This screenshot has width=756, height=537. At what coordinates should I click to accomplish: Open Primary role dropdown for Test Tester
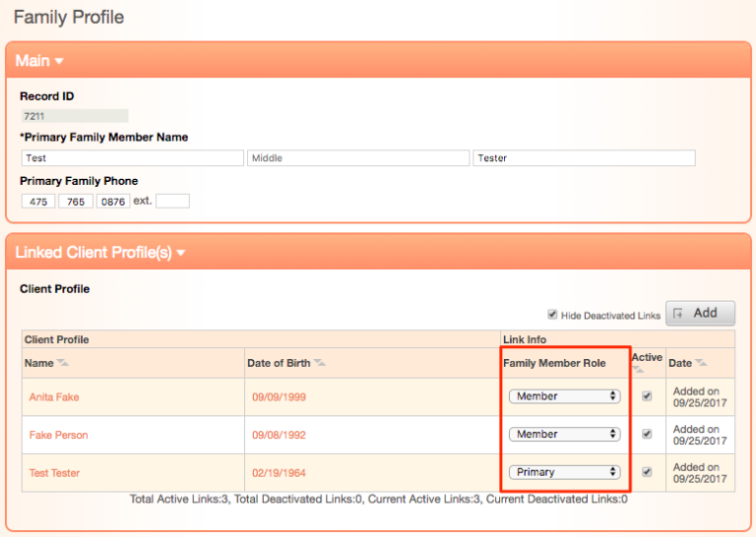tap(565, 472)
